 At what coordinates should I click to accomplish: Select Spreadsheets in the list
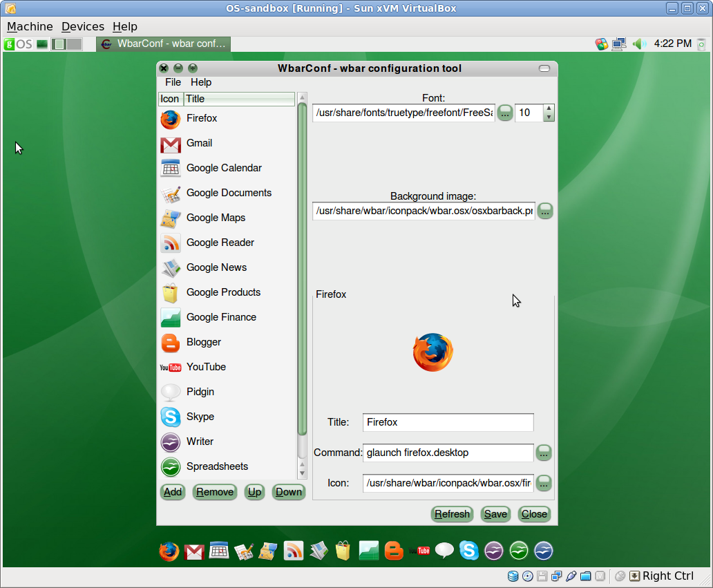pos(227,466)
